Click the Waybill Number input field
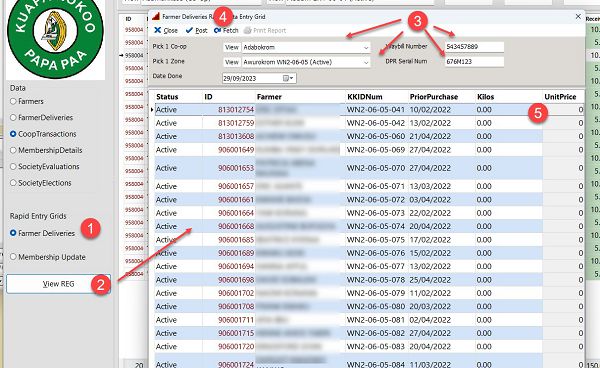600x368 pixels. [474, 47]
